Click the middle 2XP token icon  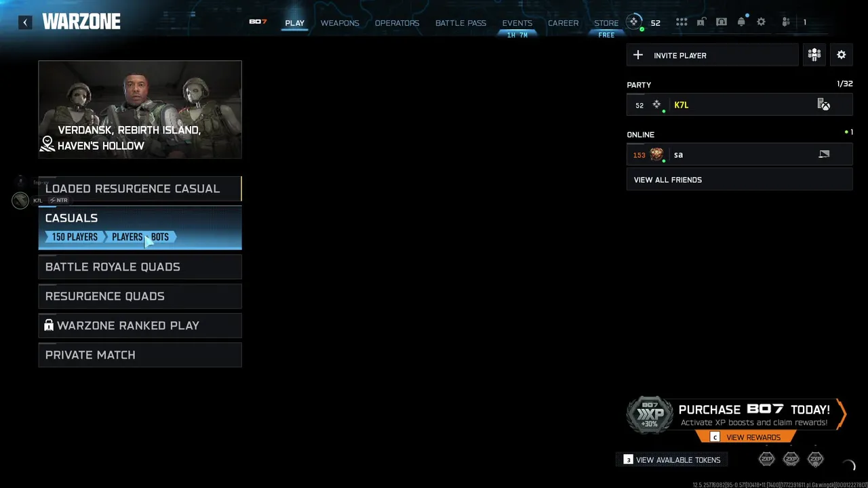tap(791, 460)
